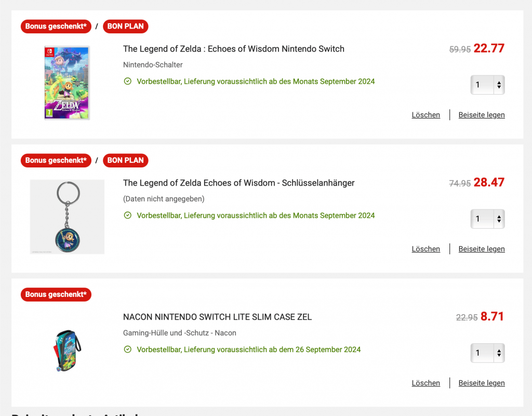This screenshot has width=532, height=416.
Task: Click the Zelda Echoes of Wisdom game cover
Action: (x=67, y=83)
